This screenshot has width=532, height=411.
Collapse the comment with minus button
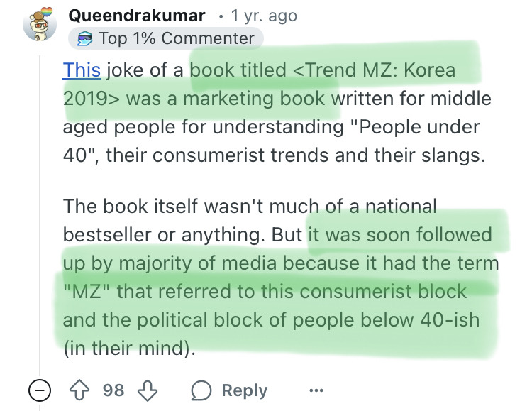40,390
